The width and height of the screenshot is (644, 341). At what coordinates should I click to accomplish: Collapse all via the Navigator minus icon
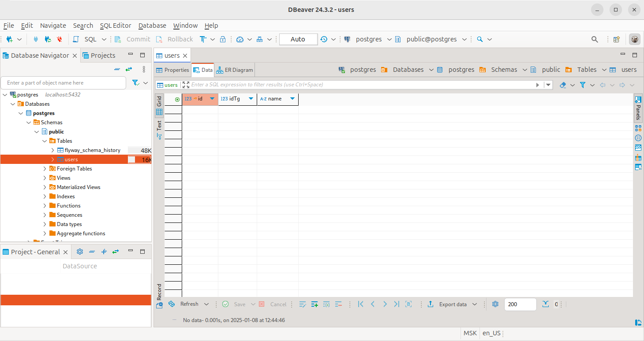(x=117, y=69)
